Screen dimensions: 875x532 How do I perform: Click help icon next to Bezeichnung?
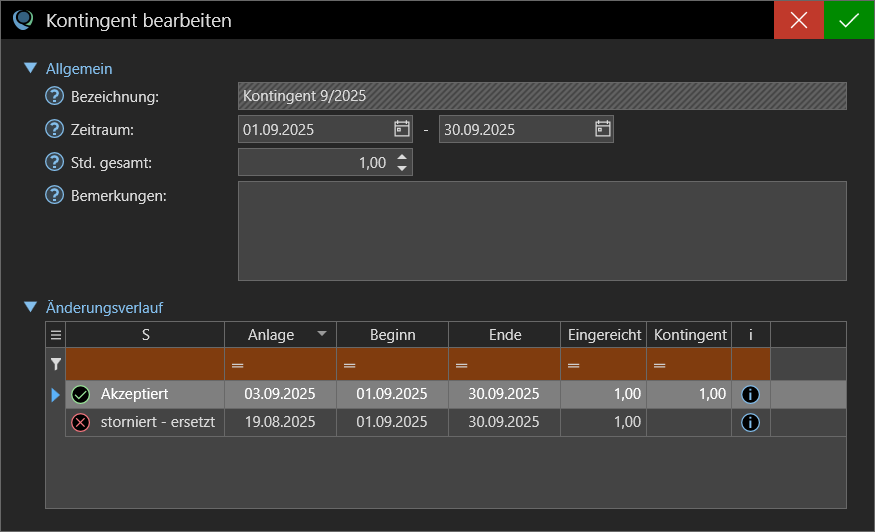[x=55, y=96]
